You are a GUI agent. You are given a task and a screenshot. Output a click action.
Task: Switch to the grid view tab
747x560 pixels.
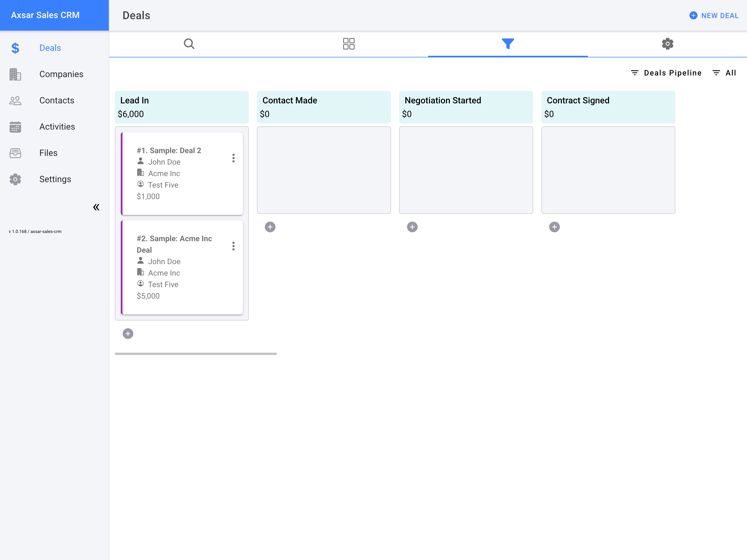pyautogui.click(x=349, y=44)
